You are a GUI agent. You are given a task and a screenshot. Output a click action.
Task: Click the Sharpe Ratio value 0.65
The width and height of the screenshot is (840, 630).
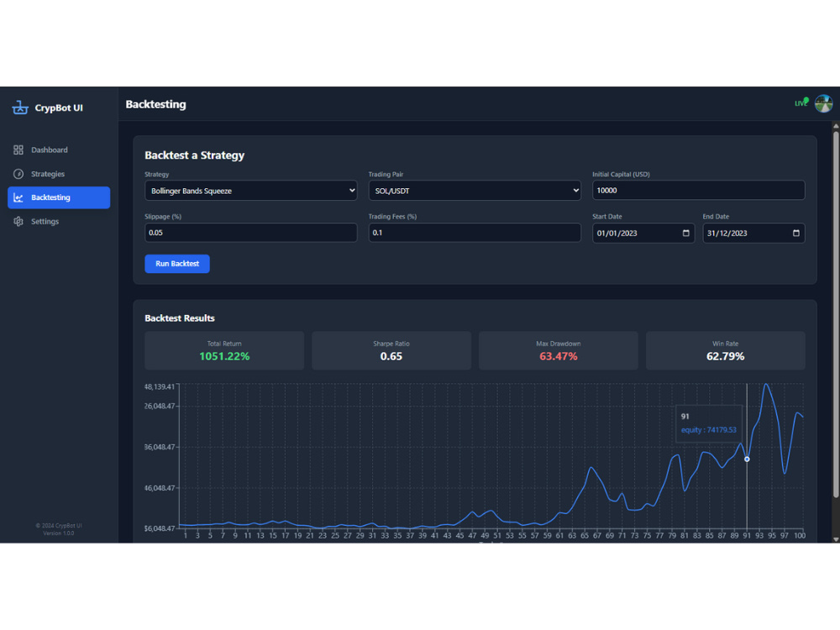tap(391, 356)
